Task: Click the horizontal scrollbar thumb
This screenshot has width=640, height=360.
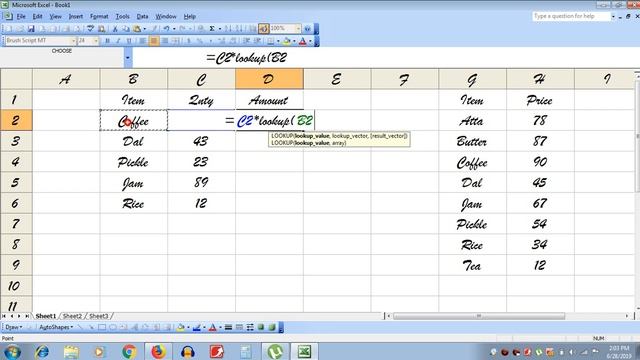Action: [479, 316]
